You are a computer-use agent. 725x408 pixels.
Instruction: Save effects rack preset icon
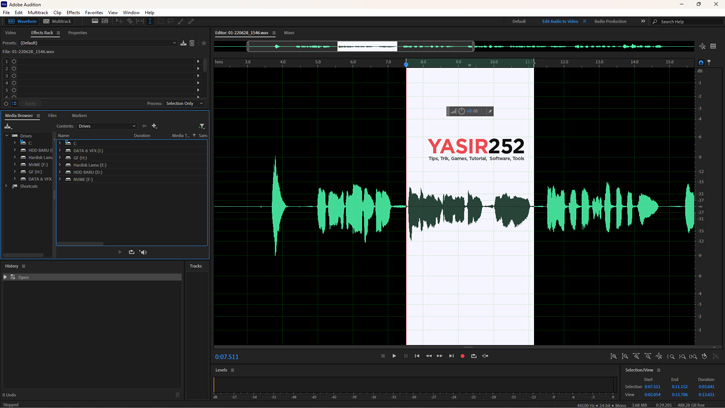184,43
